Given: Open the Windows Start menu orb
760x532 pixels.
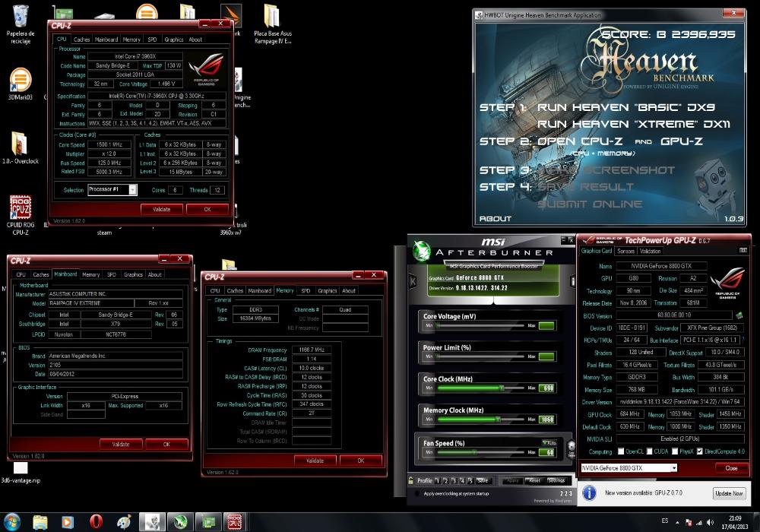Looking at the screenshot, I should coord(11,522).
